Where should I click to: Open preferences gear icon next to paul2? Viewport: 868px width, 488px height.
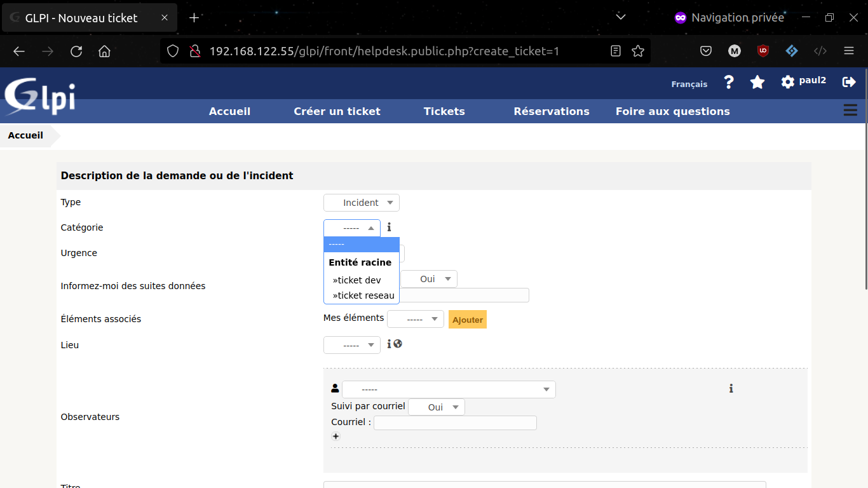click(x=788, y=82)
